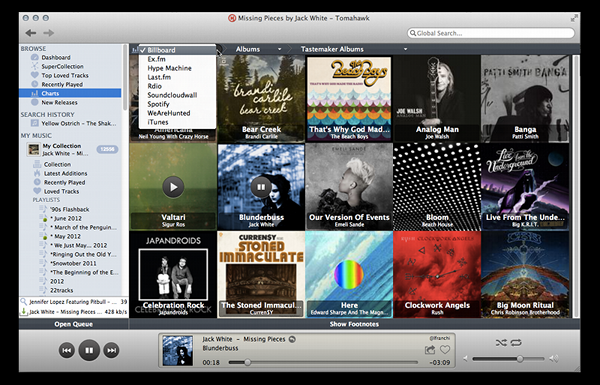
Task: Click the mute speaker icon
Action: coord(466,359)
